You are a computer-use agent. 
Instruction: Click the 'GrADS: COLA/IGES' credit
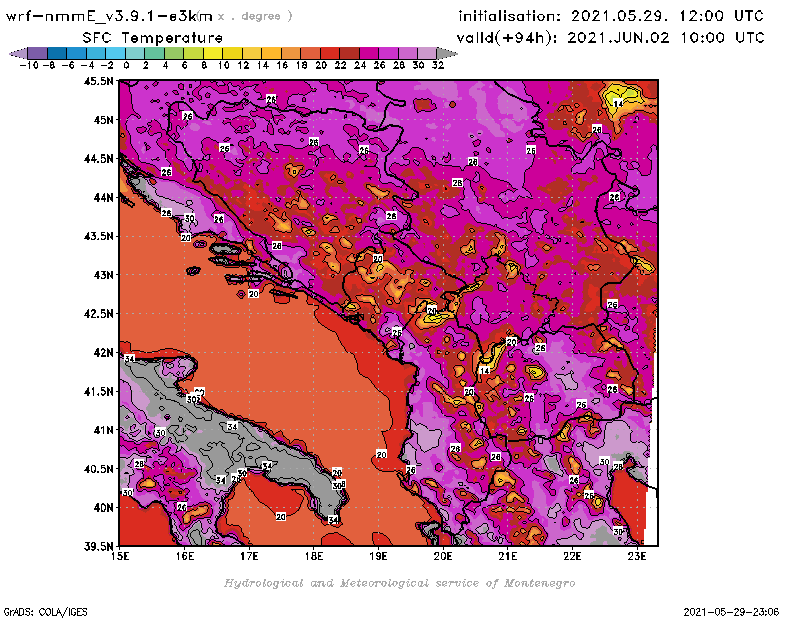pos(45,612)
